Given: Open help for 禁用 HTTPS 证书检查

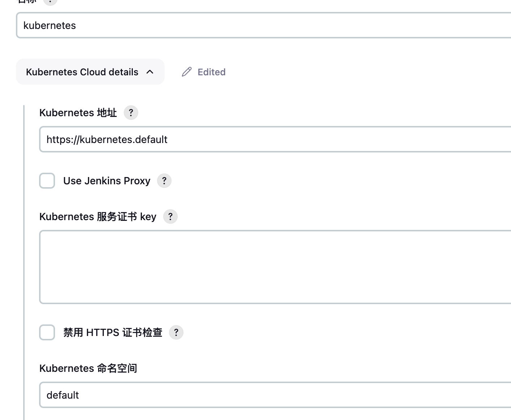Looking at the screenshot, I should pyautogui.click(x=176, y=332).
